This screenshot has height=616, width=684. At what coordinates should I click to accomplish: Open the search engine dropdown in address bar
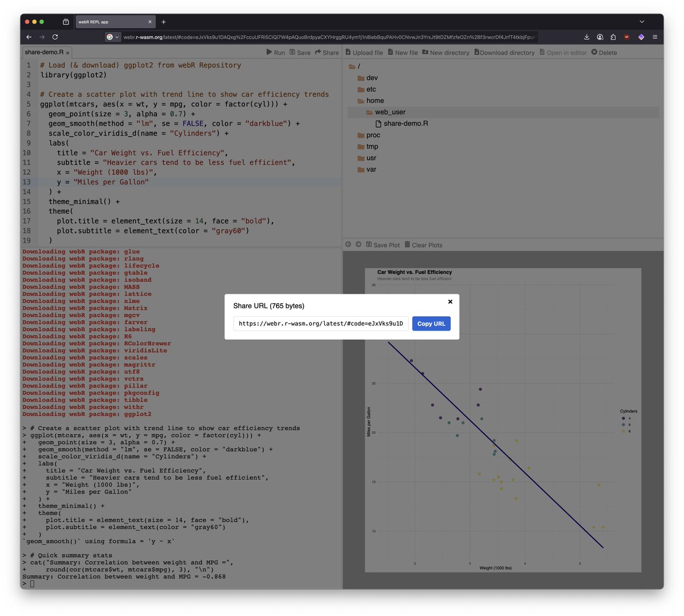113,37
